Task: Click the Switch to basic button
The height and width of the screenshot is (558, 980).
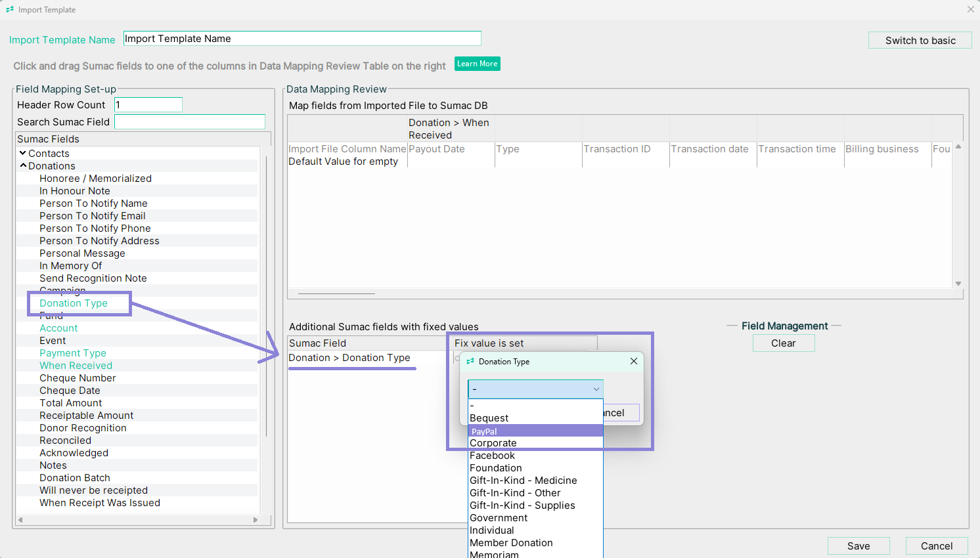Action: 920,40
